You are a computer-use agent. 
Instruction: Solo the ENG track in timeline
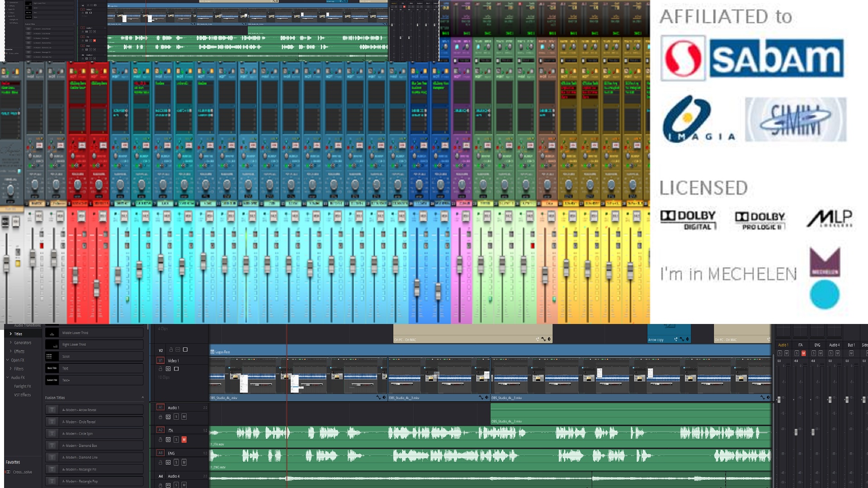[176, 462]
